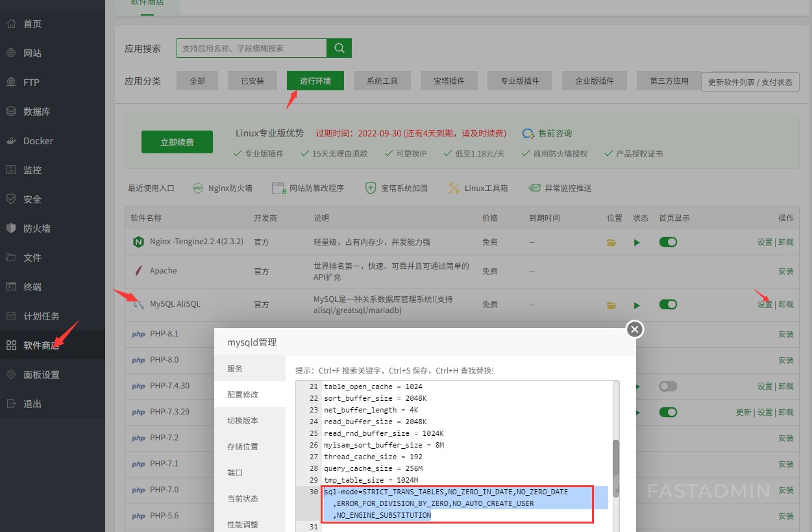Click 设置 for MySQL AliSQL row

click(765, 305)
